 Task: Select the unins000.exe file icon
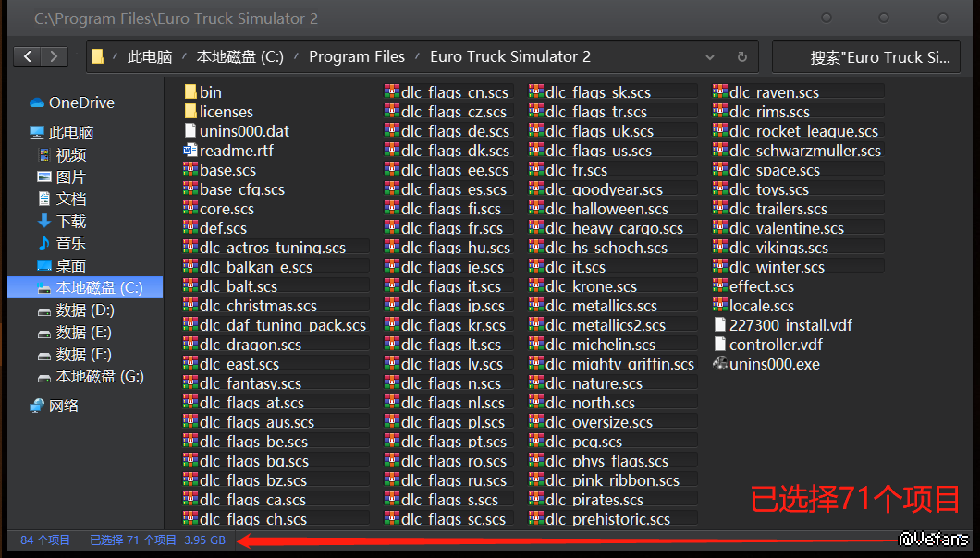tap(720, 364)
